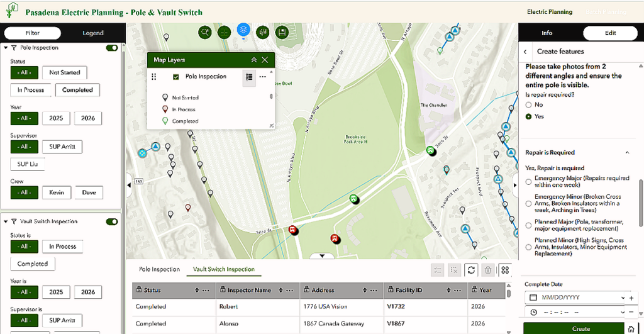Screen dimensions: 644x334
Task: Open the Electric Planning page in header
Action: [x=550, y=12]
